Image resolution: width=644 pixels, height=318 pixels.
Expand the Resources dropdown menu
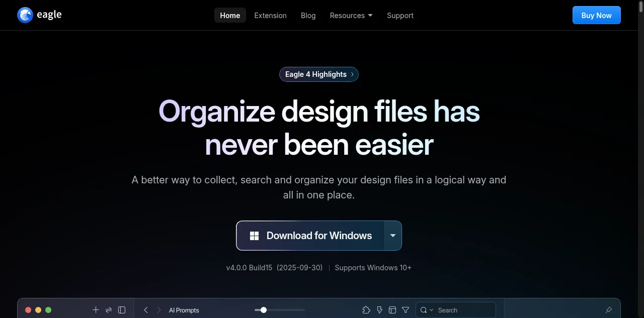coord(351,15)
